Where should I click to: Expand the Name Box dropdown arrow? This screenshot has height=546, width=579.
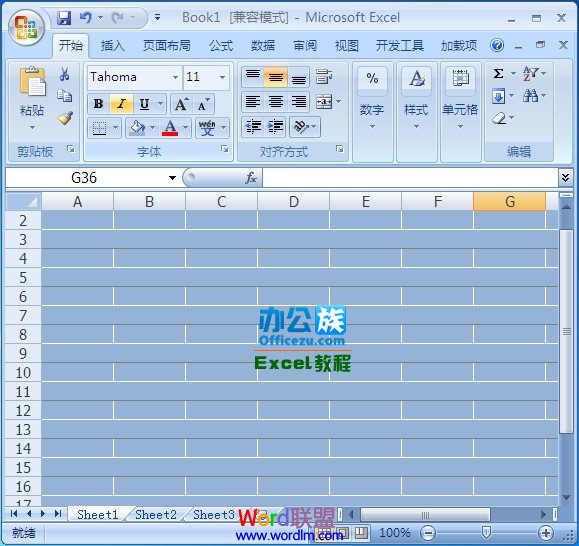[172, 178]
